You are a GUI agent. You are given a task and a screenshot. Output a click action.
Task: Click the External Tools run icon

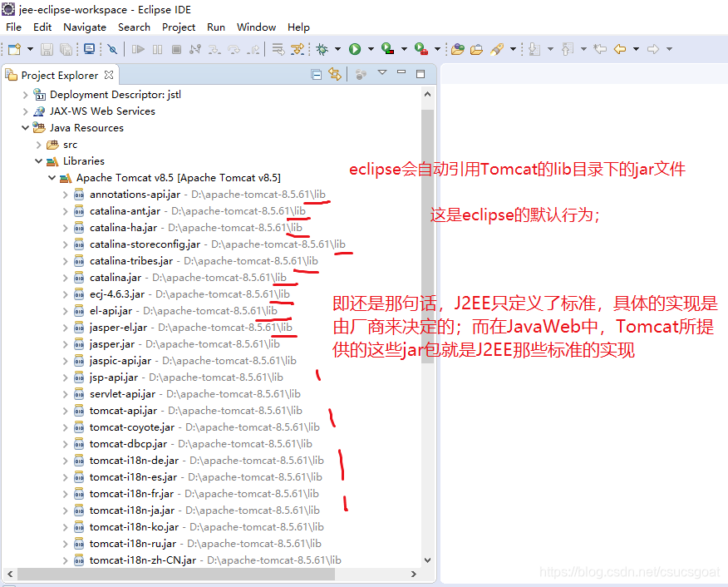[x=421, y=49]
